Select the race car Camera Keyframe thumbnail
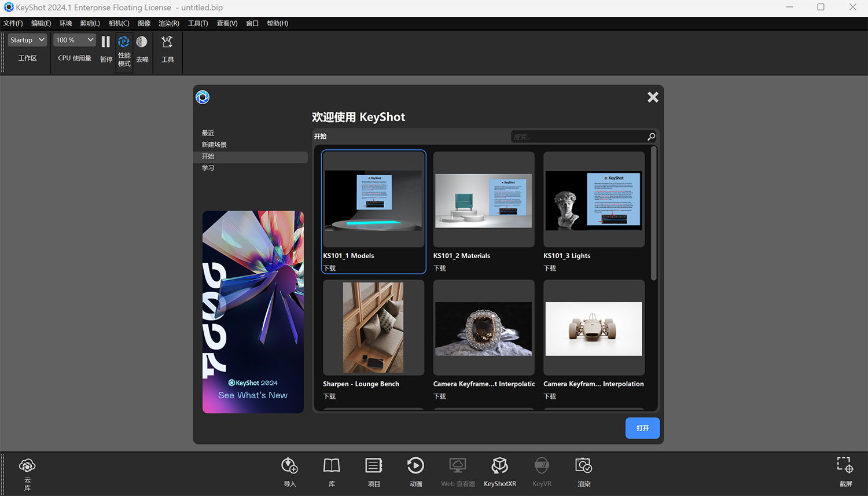The width and height of the screenshot is (868, 496). (594, 328)
